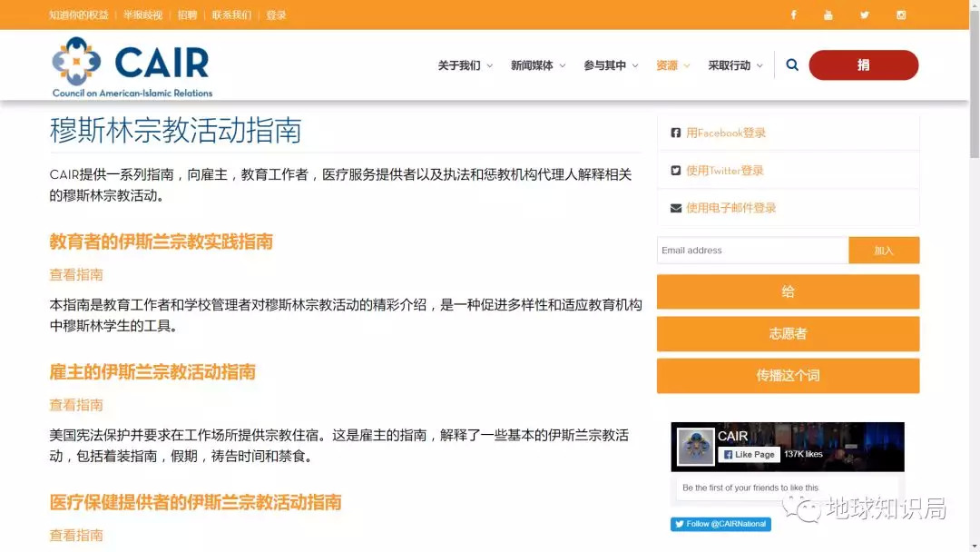Open the 资源 menu
The width and height of the screenshot is (980, 552).
point(667,65)
